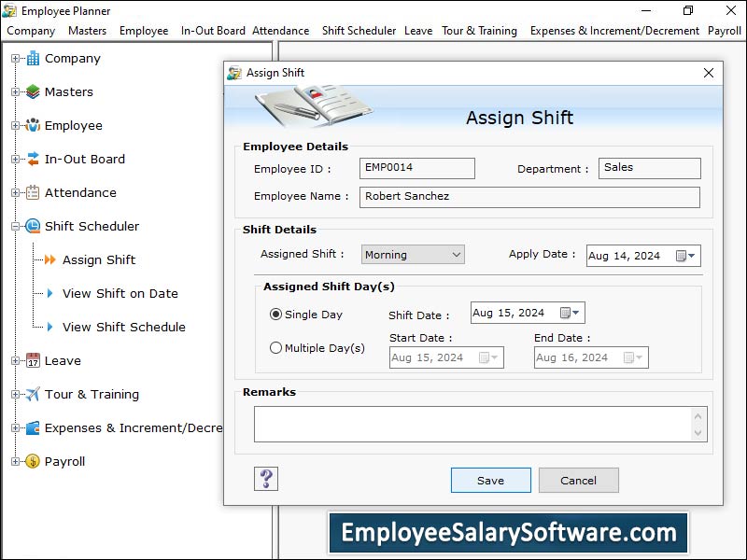Viewport: 747px width, 560px height.
Task: Expand the In-Out Board tree node
Action: 15,159
